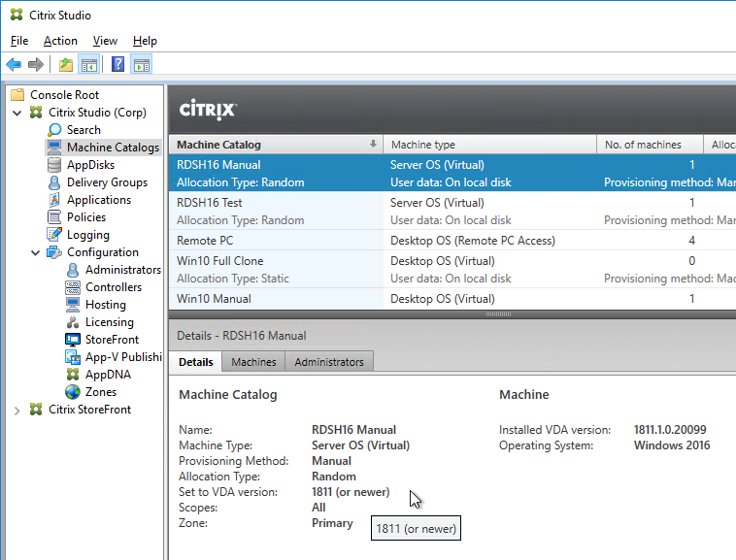Click the Configuration node icon
736x560 pixels.
pyautogui.click(x=54, y=252)
